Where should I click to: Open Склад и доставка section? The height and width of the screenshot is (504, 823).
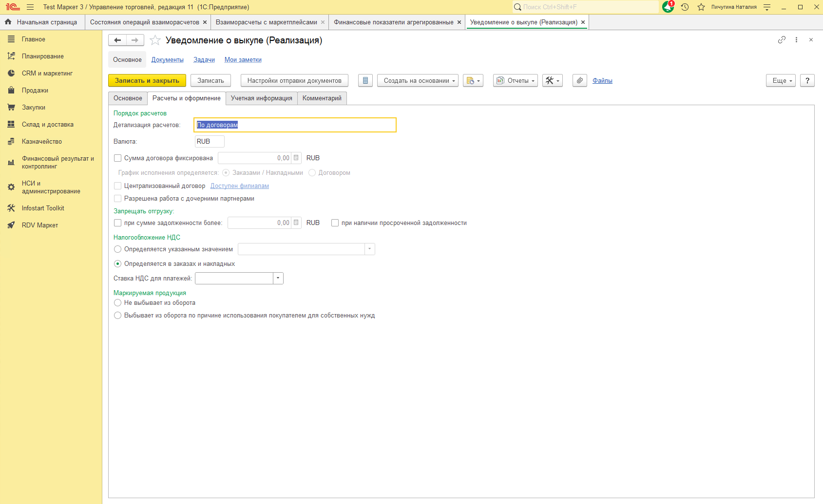pos(48,125)
